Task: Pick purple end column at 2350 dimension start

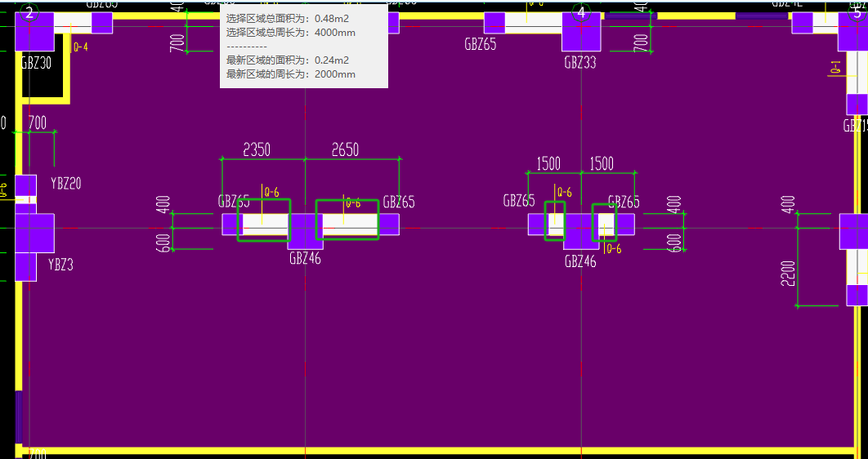Action: tap(232, 225)
